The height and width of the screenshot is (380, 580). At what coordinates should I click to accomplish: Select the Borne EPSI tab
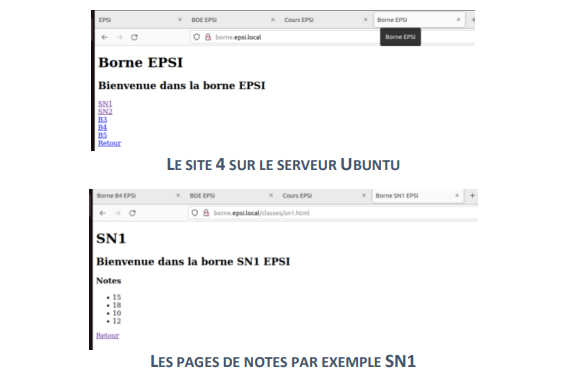pyautogui.click(x=419, y=20)
